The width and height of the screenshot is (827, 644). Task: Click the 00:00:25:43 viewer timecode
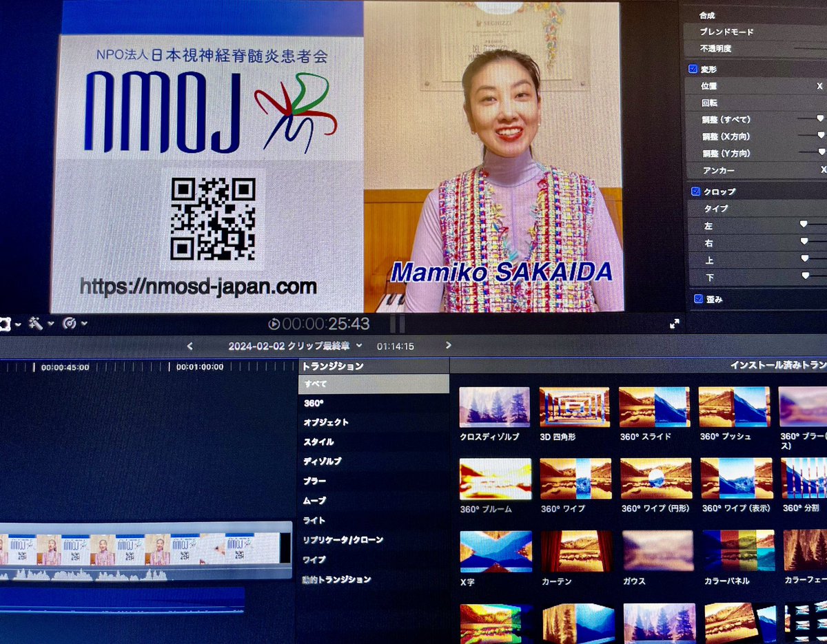pyautogui.click(x=326, y=324)
